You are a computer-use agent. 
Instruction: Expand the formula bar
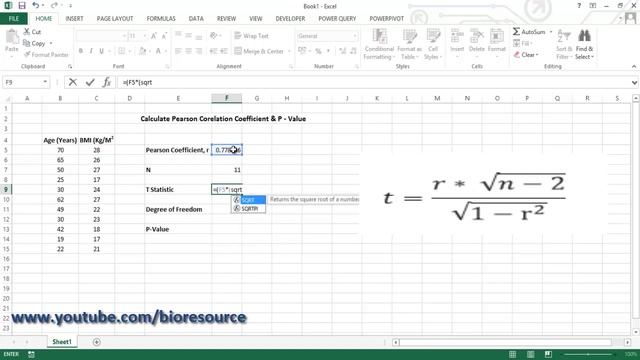[x=634, y=82]
